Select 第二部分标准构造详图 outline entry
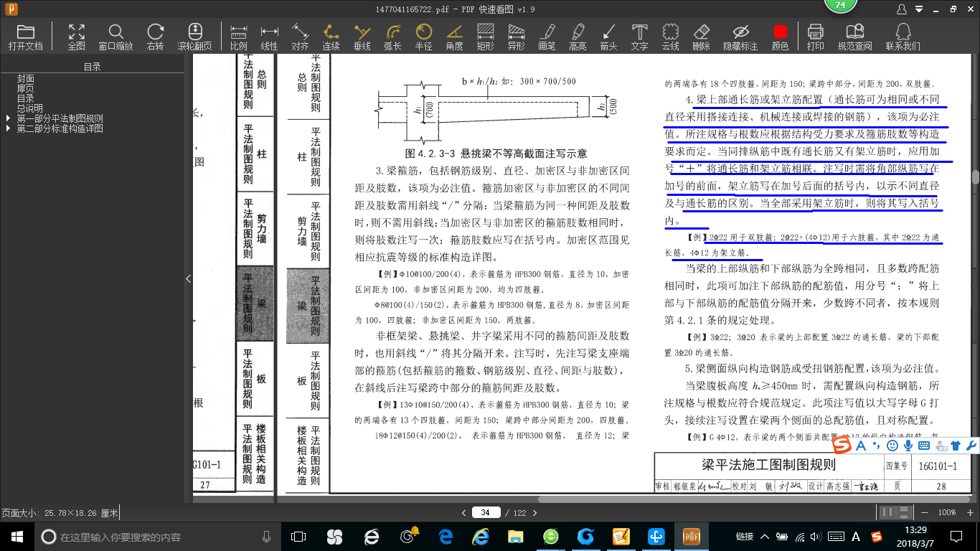This screenshot has height=551, width=980. click(x=60, y=128)
